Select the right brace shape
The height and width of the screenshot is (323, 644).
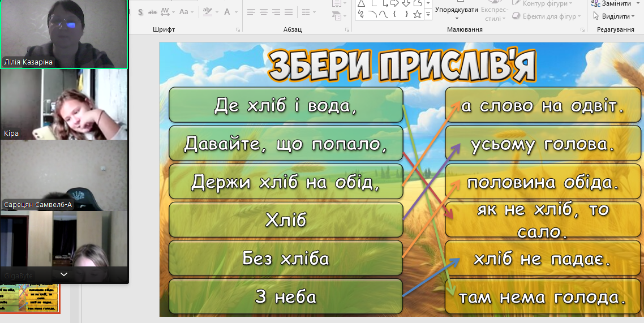point(406,14)
